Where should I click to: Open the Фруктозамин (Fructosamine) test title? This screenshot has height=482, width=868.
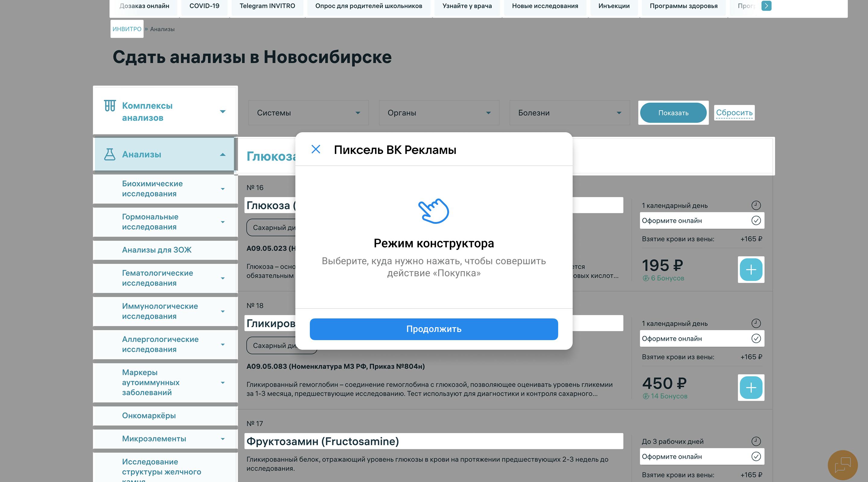coord(322,441)
